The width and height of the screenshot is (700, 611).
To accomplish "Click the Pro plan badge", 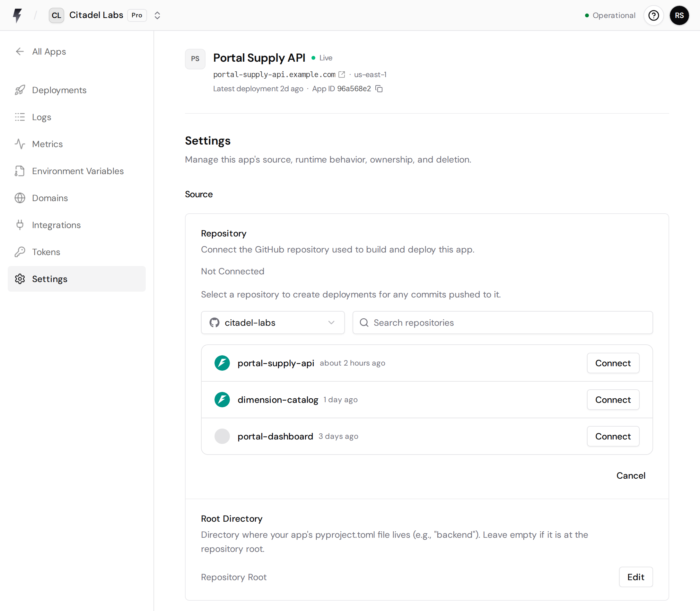I will point(137,15).
